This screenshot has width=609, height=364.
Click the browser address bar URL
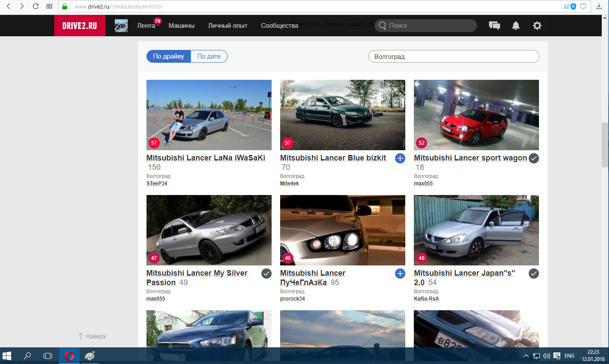coord(118,6)
